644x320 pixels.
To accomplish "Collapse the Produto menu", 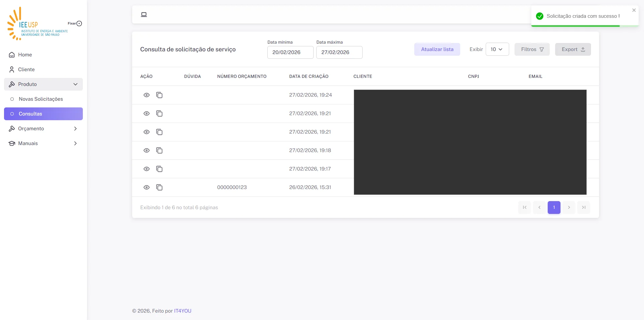I will tap(43, 84).
